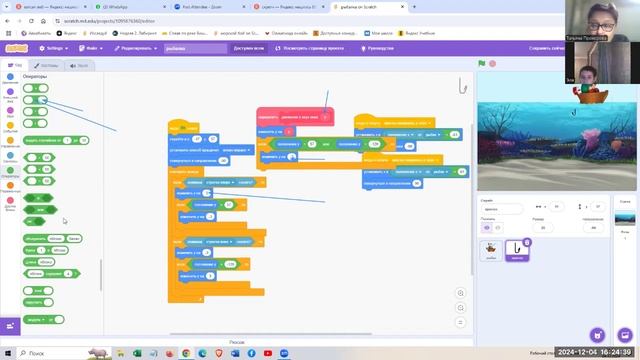
Task: Click the Scratch logo
Action: tap(17, 48)
